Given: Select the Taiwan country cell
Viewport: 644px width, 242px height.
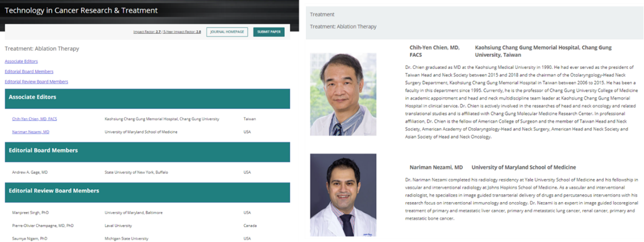Looking at the screenshot, I should coord(250,119).
